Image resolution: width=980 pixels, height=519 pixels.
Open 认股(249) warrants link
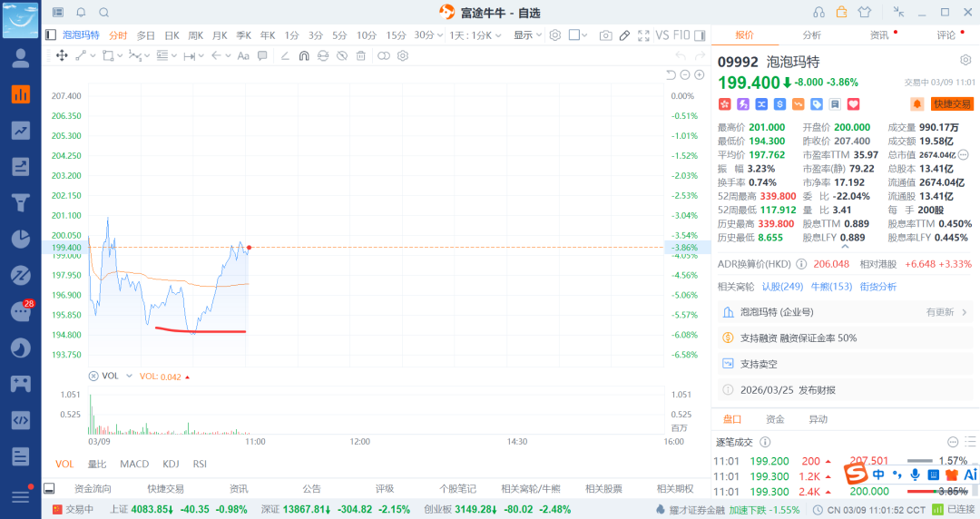point(782,287)
